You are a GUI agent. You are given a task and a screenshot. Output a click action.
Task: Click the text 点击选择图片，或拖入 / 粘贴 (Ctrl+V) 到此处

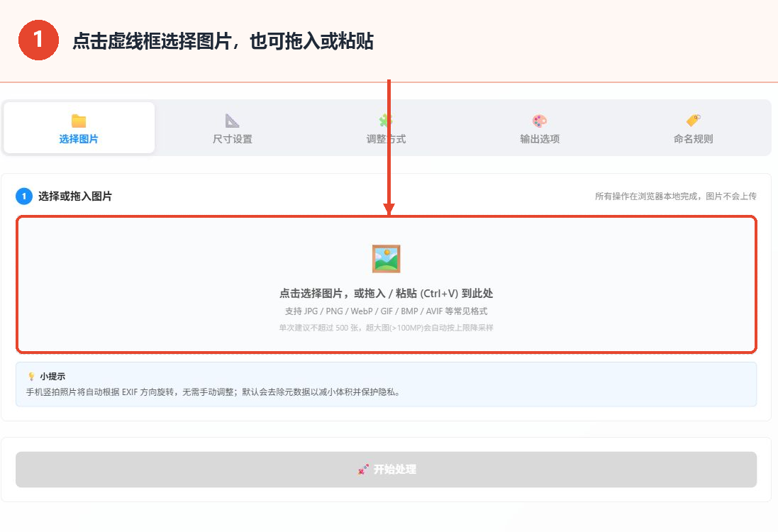386,293
